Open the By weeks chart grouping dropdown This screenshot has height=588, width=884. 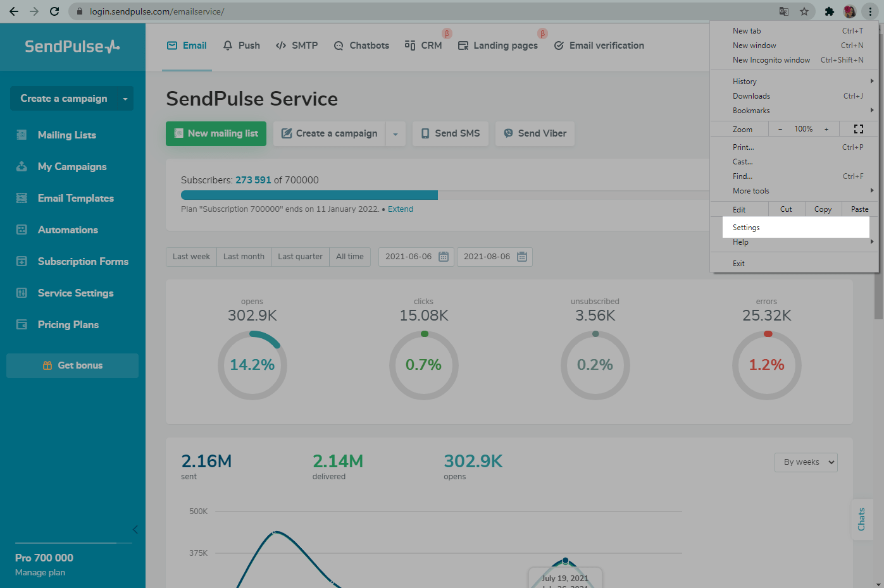coord(806,462)
